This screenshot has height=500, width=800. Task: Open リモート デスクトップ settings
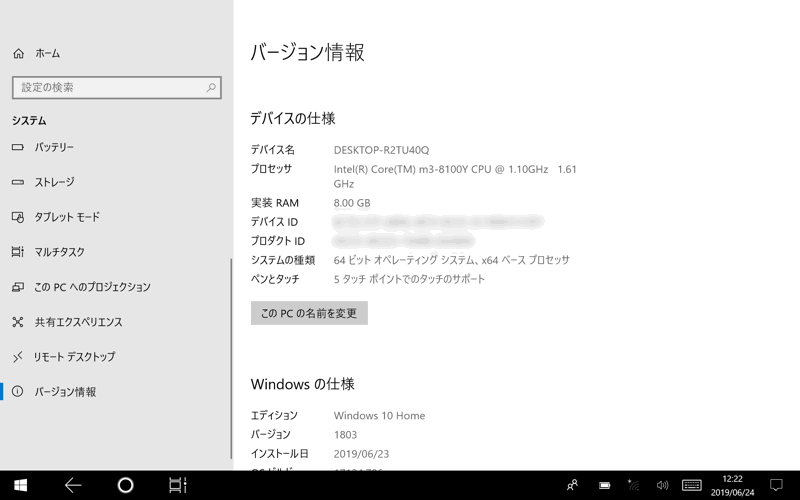pos(74,357)
